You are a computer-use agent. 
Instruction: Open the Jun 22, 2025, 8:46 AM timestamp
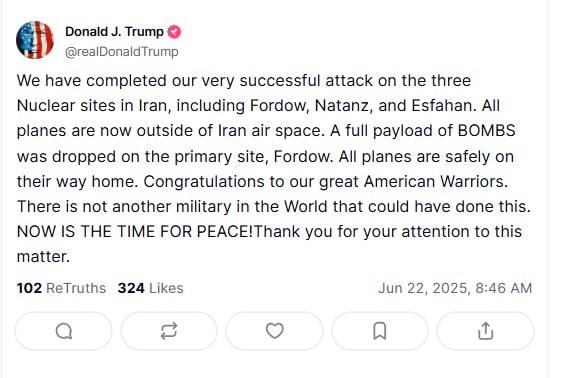click(455, 288)
